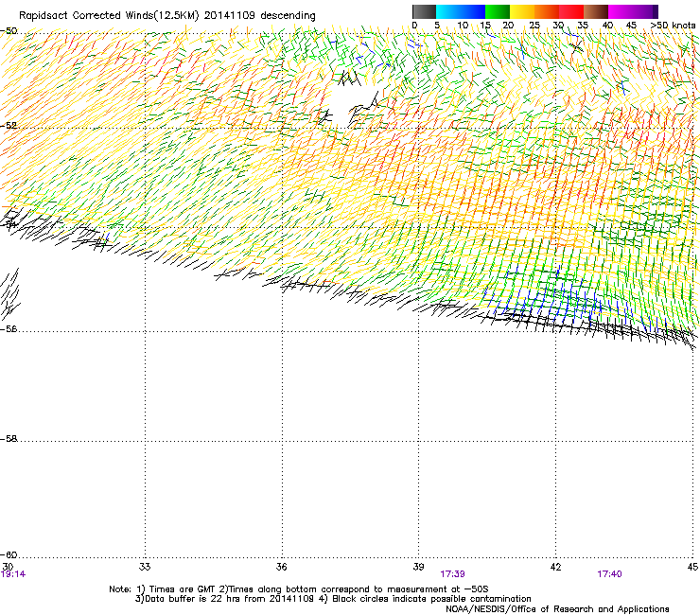Click the 'Times are GMT' note line
Image resolution: width=700 pixels, height=615 pixels.
299,589
